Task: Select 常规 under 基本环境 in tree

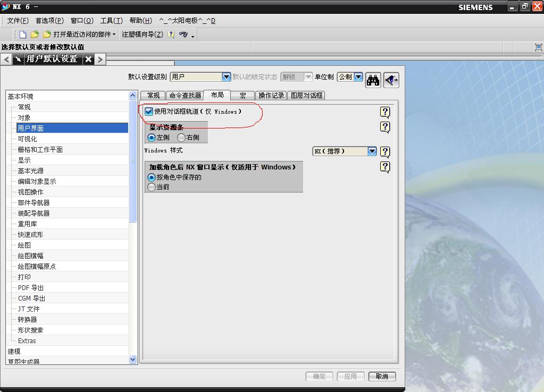Action: tap(24, 107)
